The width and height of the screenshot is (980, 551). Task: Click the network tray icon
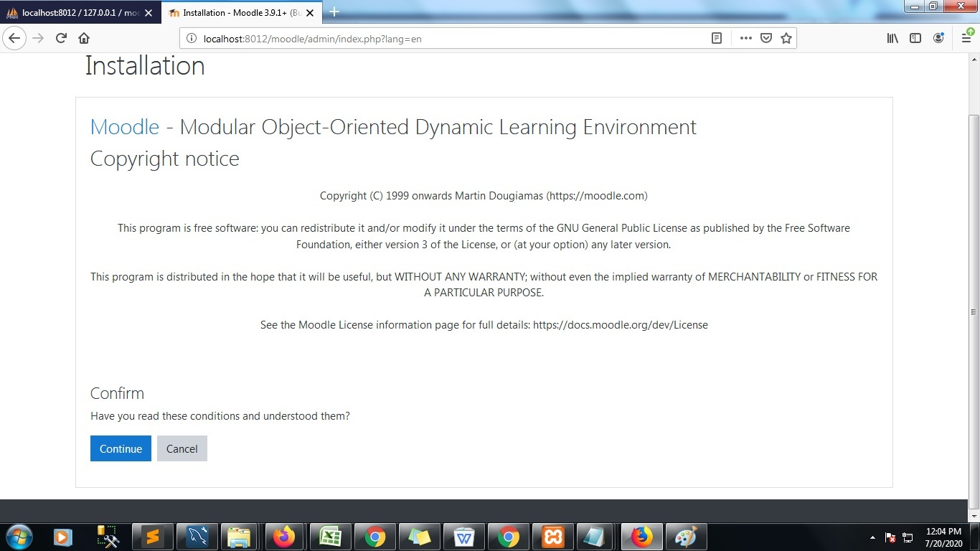pos(908,537)
